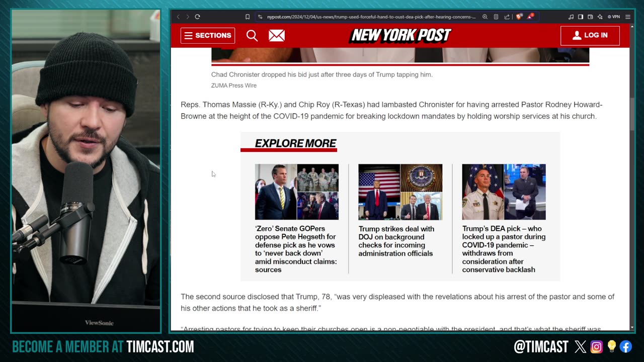644x362 pixels.
Task: Open the media playlist music note icon
Action: tap(571, 17)
